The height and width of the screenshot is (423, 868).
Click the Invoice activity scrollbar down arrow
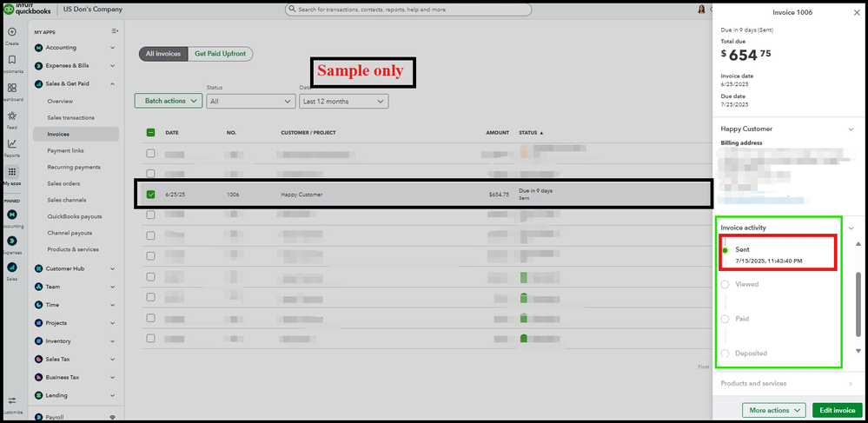(858, 351)
